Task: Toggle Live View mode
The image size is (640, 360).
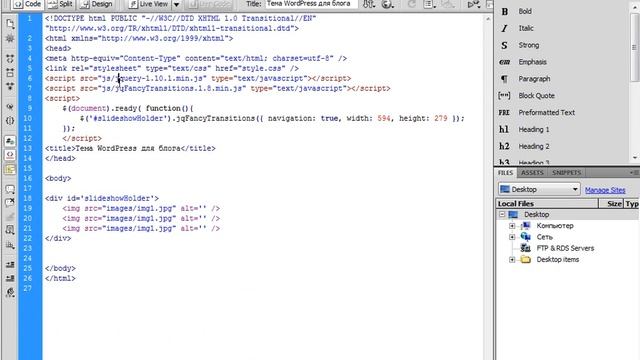Action: tap(148, 4)
